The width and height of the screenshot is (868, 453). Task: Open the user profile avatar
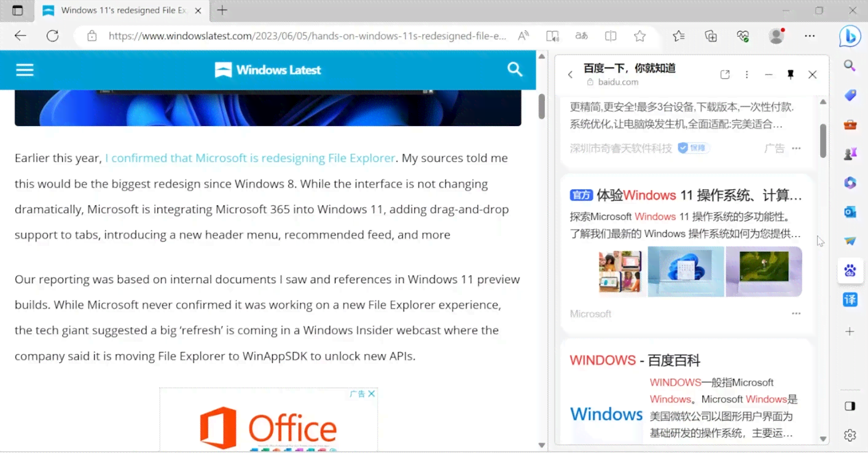pos(776,36)
